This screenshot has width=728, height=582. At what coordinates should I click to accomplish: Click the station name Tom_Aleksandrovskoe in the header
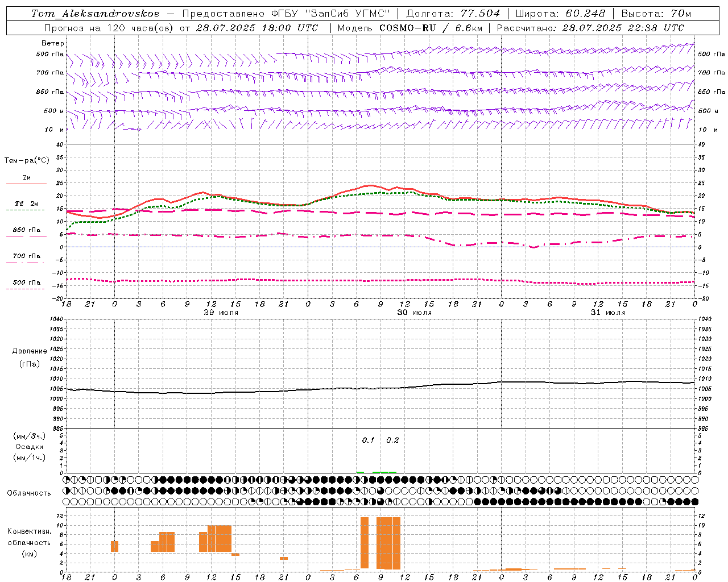click(96, 14)
